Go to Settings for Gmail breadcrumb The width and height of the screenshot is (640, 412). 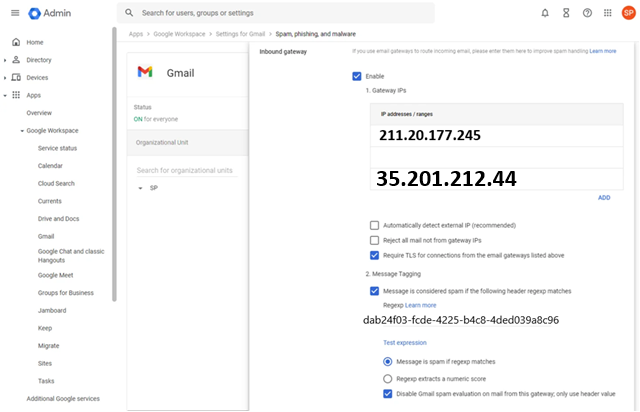(240, 34)
